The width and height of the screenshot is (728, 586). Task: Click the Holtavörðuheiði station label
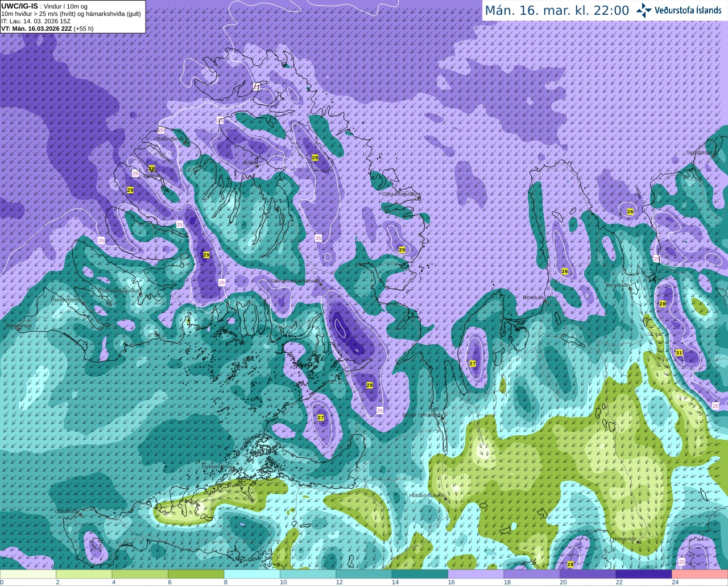(427, 496)
